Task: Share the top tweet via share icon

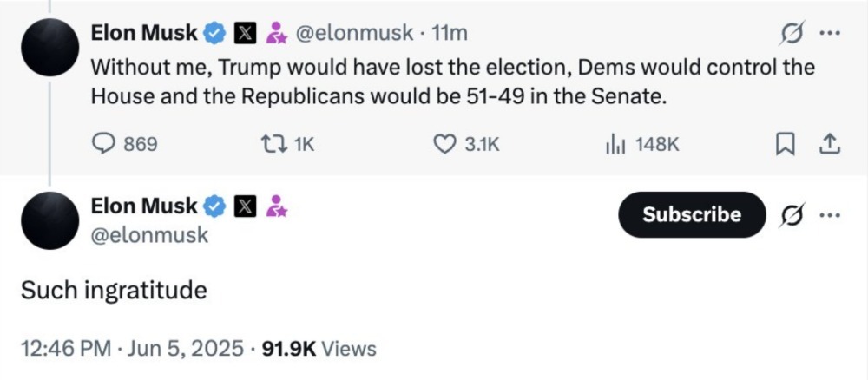Action: click(830, 144)
